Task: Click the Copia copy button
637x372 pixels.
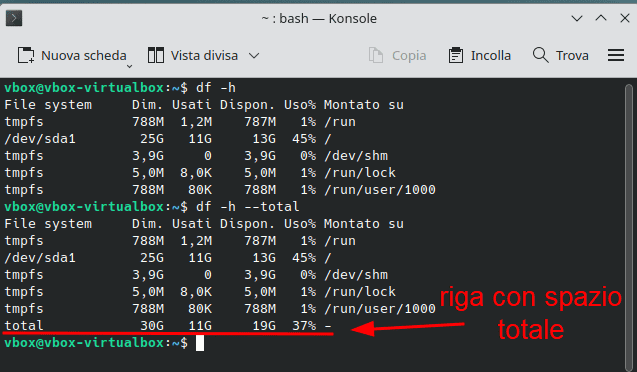Action: 397,55
